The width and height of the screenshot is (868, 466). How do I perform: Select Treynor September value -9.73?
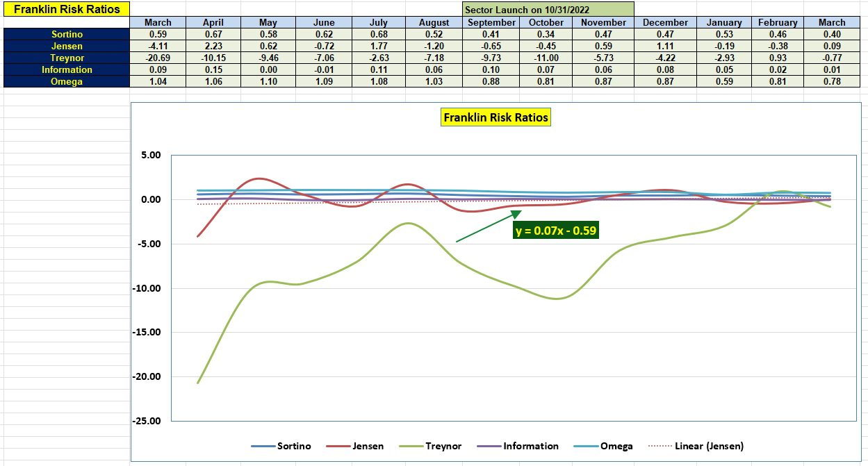(491, 58)
